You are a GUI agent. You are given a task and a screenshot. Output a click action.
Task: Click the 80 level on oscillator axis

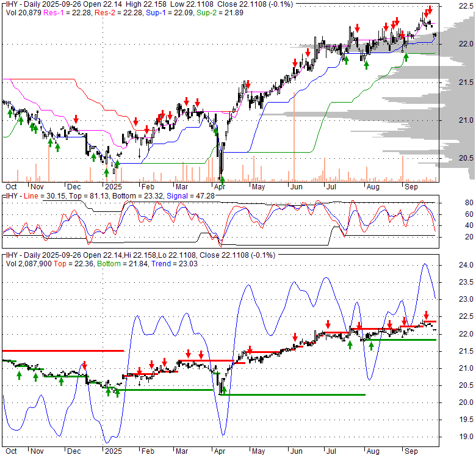click(x=469, y=203)
